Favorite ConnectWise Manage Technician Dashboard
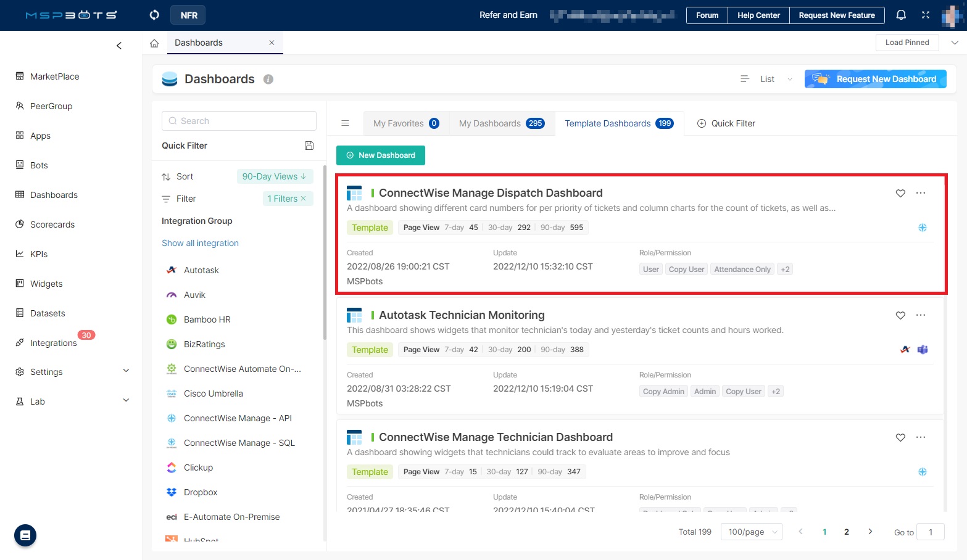 pyautogui.click(x=900, y=437)
